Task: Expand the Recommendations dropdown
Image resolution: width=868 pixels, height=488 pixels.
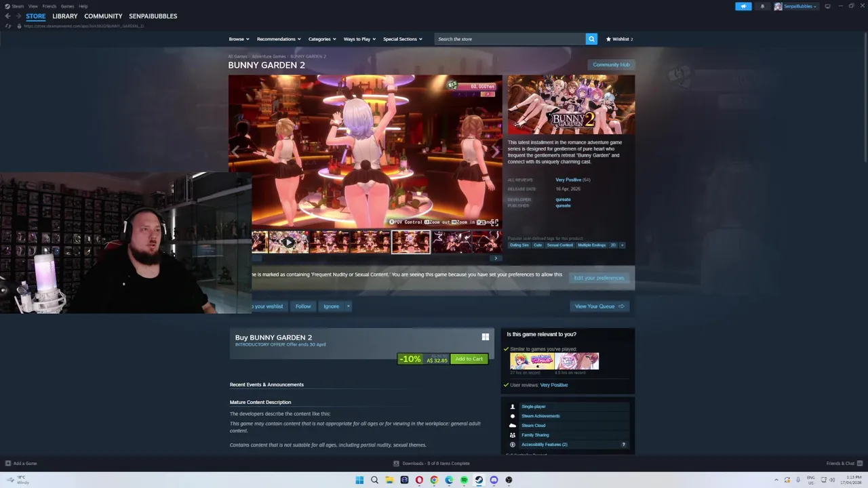Action: [x=279, y=39]
